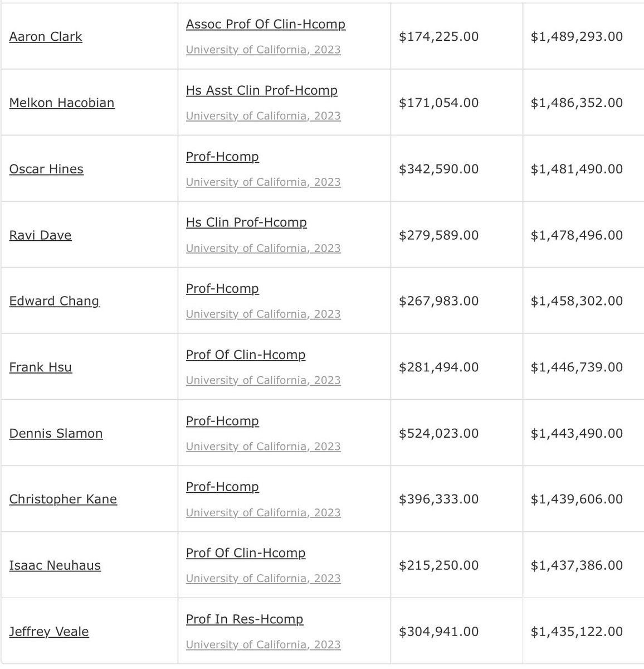The image size is (644, 669).
Task: Select the Isaac Neuhaus name link
Action: 55,566
